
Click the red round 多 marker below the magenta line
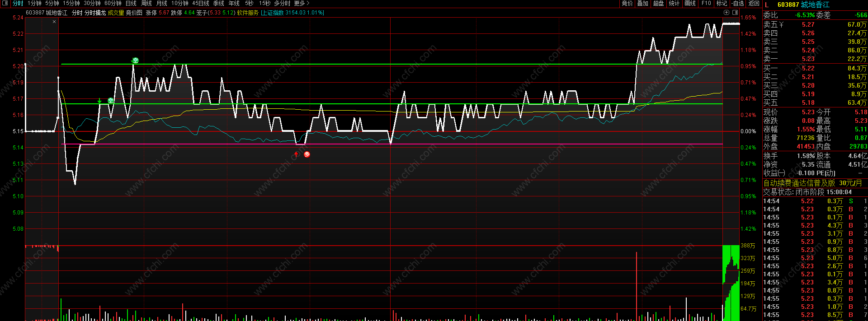tap(307, 154)
